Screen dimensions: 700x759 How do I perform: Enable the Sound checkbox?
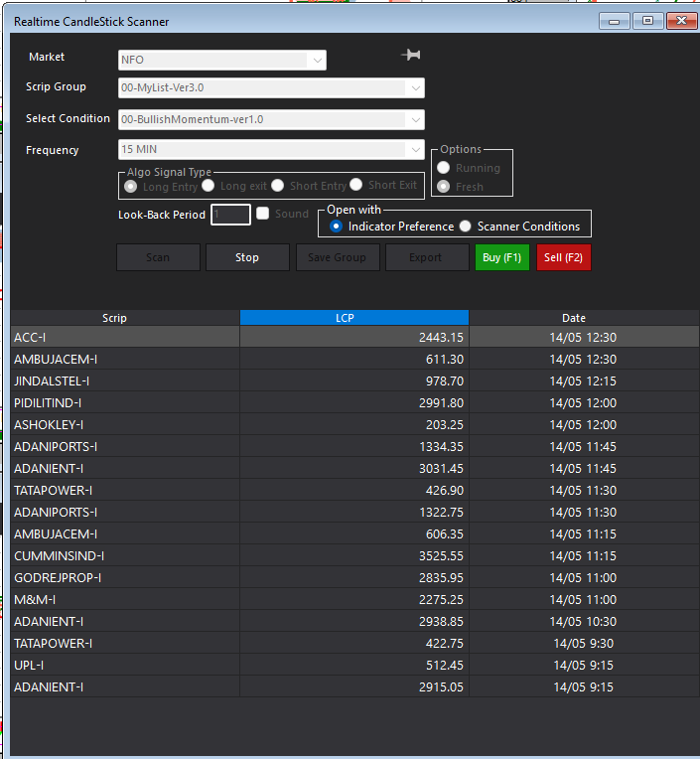pos(263,214)
